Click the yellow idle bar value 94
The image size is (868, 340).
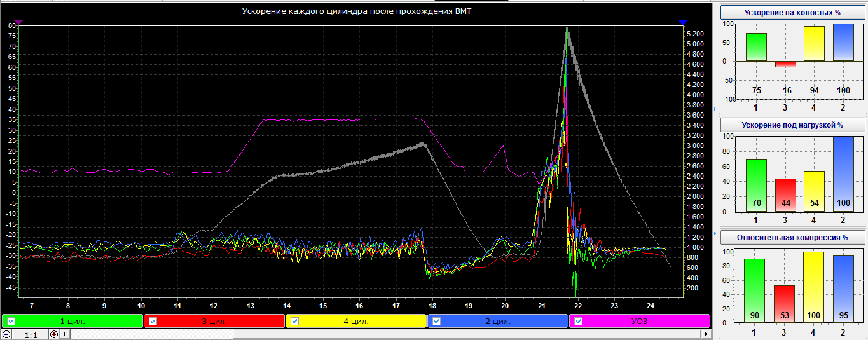pos(814,90)
